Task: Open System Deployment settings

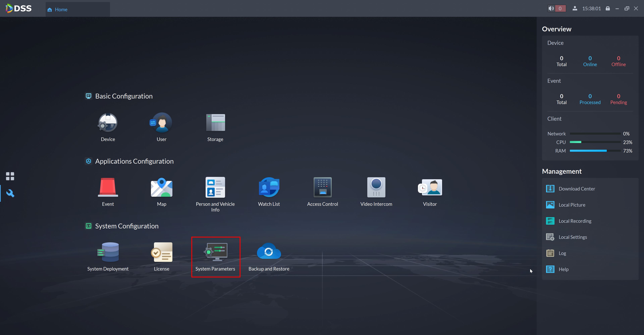Action: 108,252
